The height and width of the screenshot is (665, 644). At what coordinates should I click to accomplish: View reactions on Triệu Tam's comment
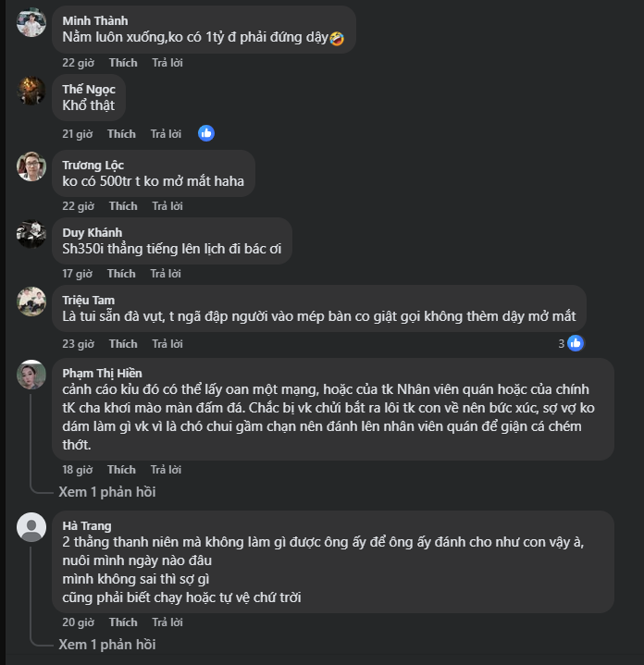click(570, 343)
